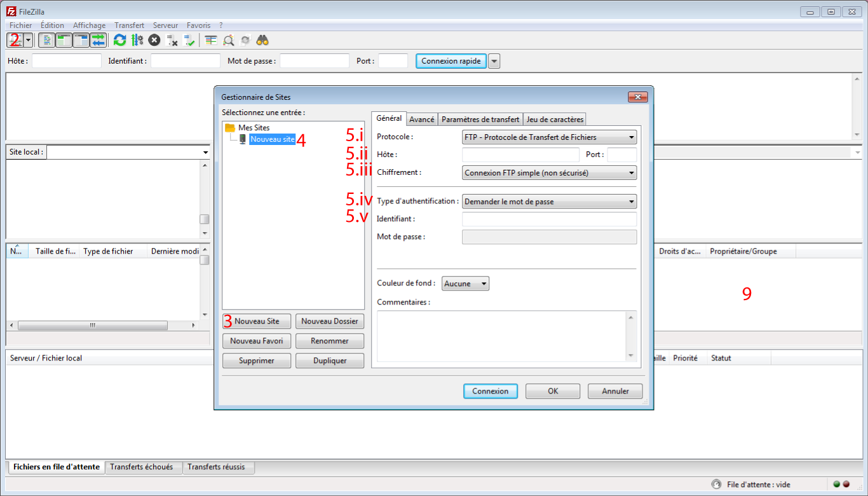Image resolution: width=868 pixels, height=496 pixels.
Task: Click the Connexion button in Site Manager
Action: click(491, 391)
